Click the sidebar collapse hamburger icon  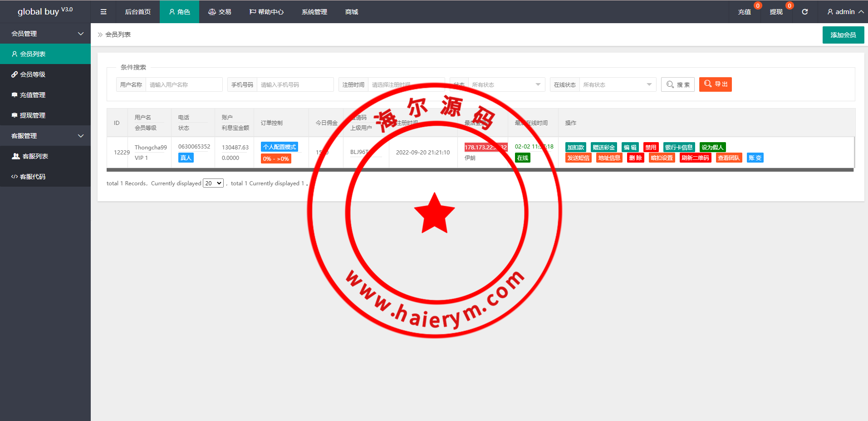pos(103,12)
